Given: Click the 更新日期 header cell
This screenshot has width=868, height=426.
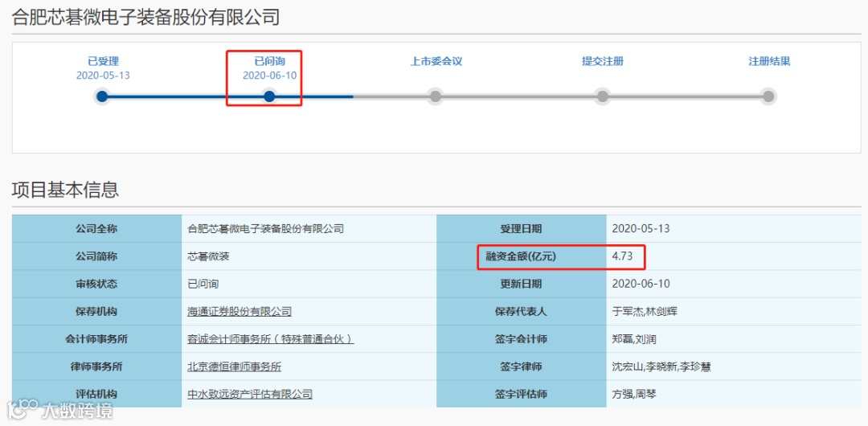Looking at the screenshot, I should click(522, 284).
